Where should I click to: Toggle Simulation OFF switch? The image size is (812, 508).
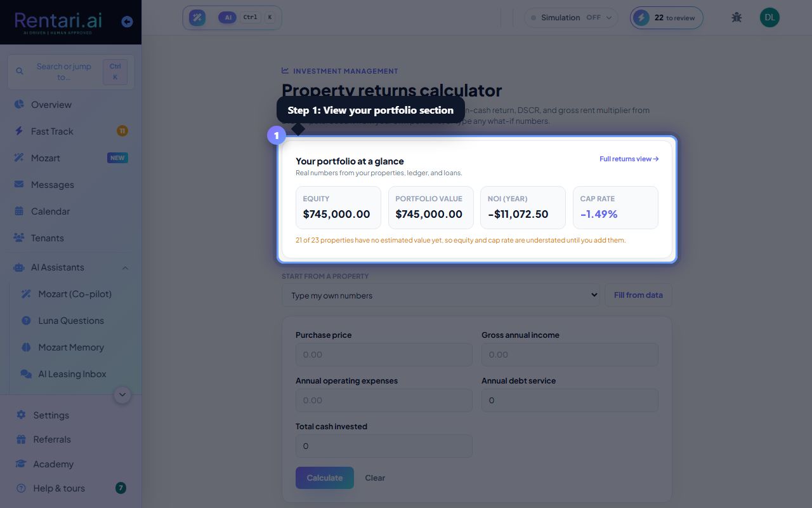coord(571,18)
